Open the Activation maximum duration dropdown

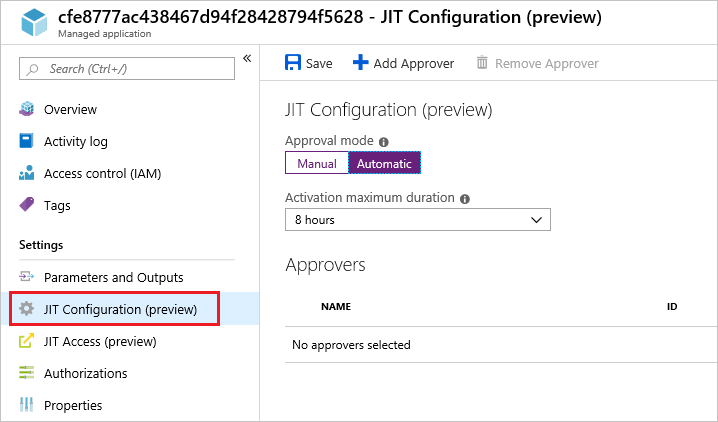click(417, 219)
